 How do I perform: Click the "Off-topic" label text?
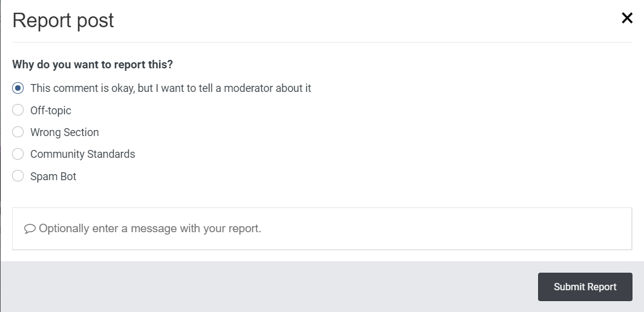(51, 111)
